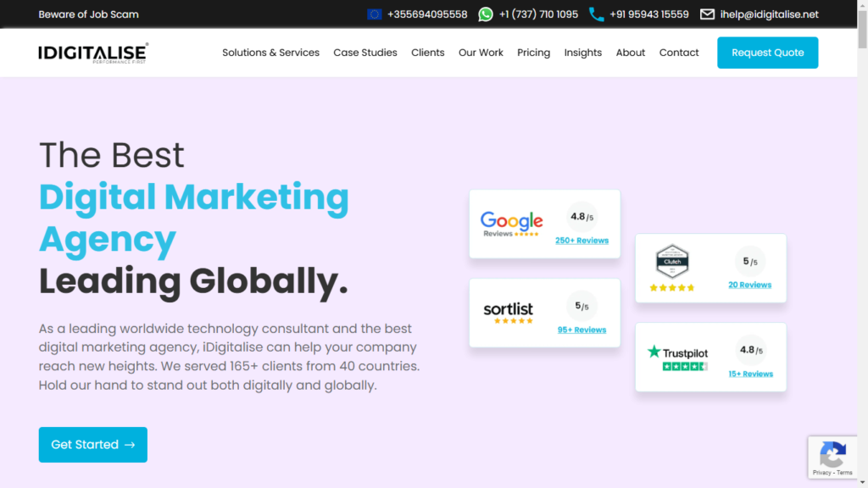Click the reCAPTCHA badge icon
This screenshot has height=488, width=868.
pyautogui.click(x=832, y=454)
